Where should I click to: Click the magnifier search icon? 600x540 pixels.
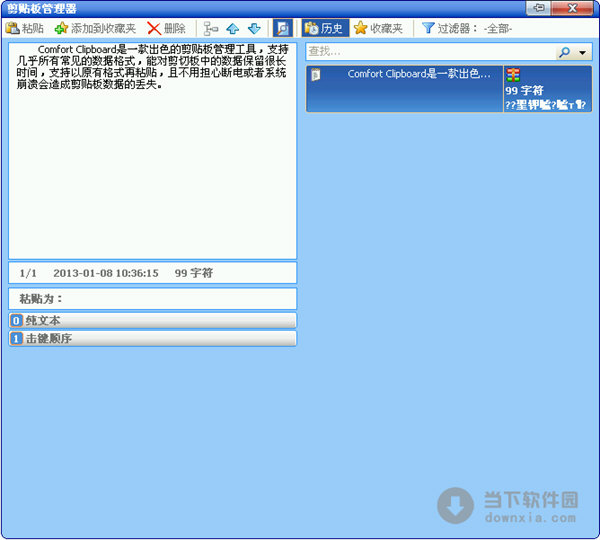pyautogui.click(x=564, y=52)
